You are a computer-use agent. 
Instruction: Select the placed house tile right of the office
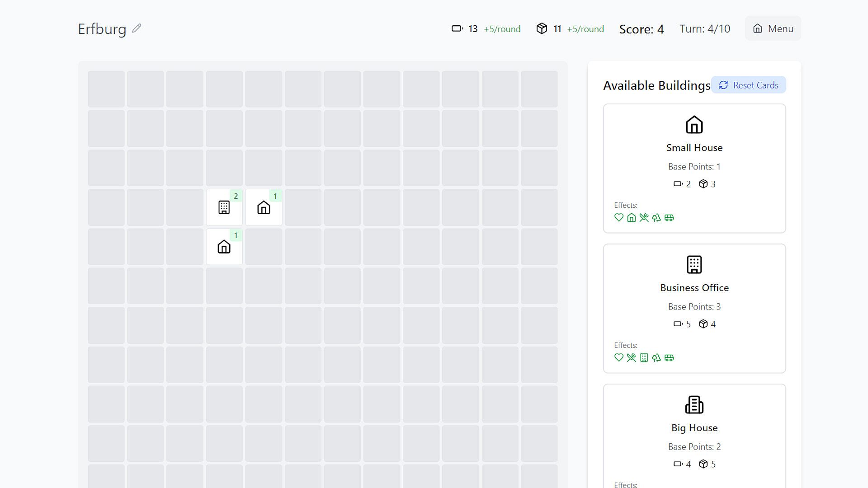click(264, 207)
